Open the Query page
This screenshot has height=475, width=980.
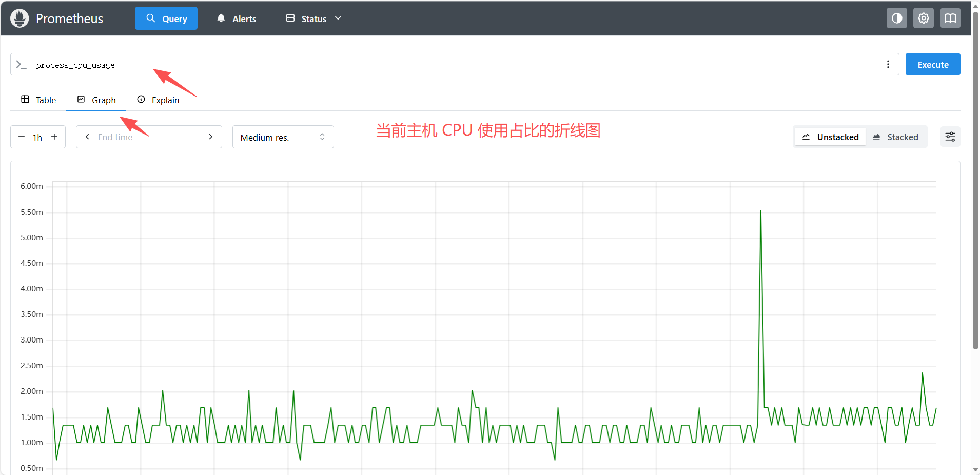click(166, 18)
